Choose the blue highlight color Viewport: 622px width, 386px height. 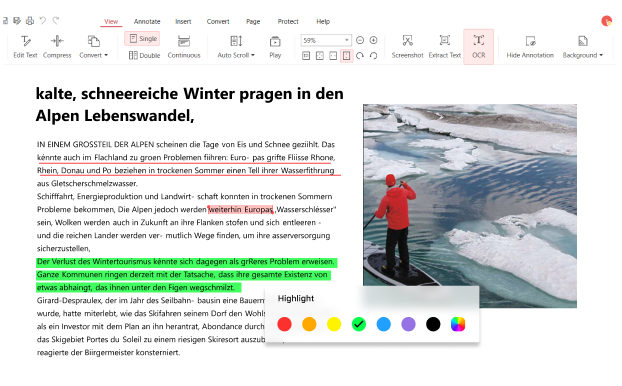[x=384, y=324]
